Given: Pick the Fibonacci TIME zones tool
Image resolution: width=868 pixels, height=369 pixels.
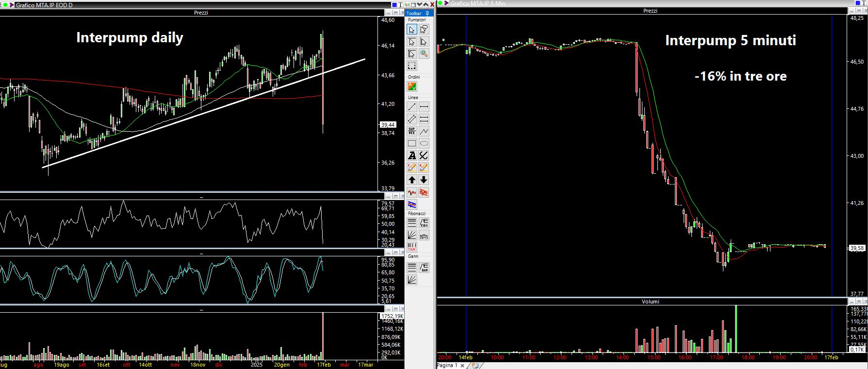Looking at the screenshot, I should click(412, 247).
